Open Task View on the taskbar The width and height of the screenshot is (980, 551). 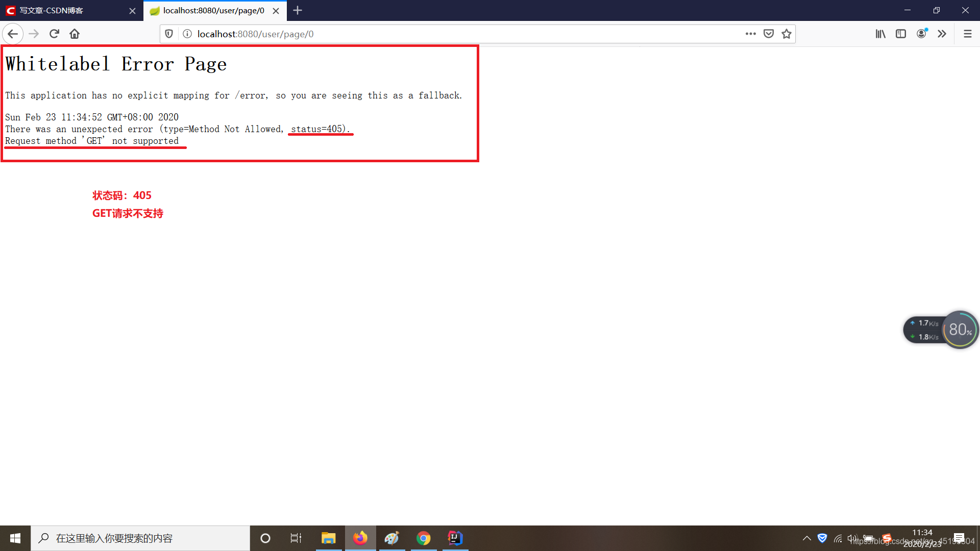296,538
